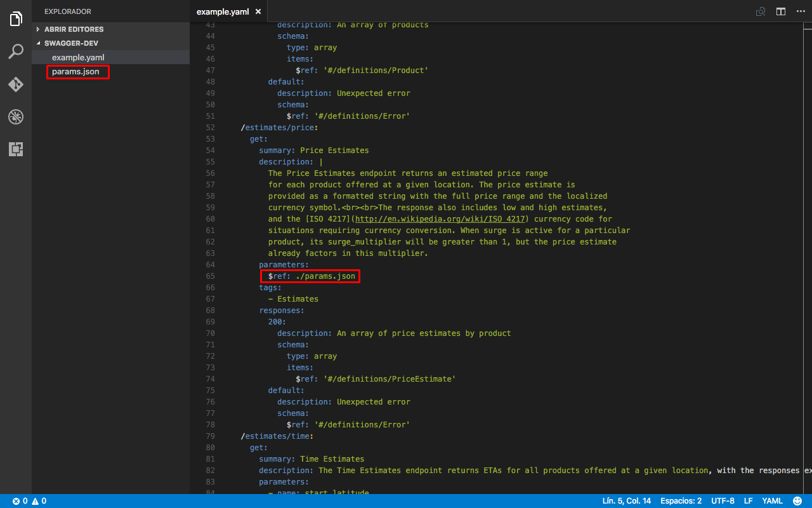Close the example.yaml tab
This screenshot has height=508, width=812.
[256, 11]
